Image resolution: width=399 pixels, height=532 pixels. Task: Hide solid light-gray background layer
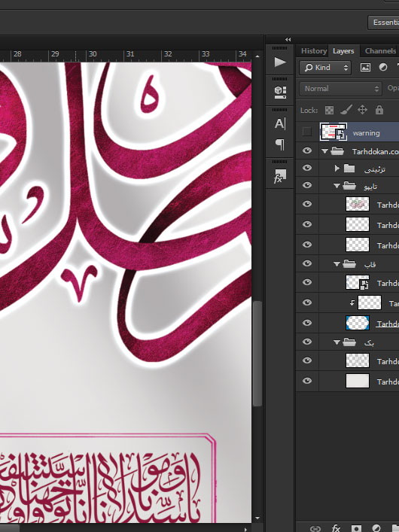(x=307, y=381)
